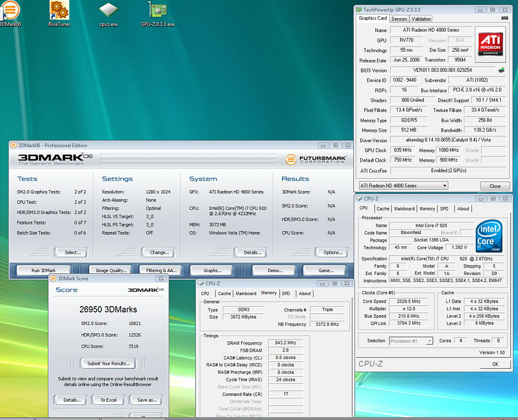Click the 3DMark06 title bar icon

[14, 146]
